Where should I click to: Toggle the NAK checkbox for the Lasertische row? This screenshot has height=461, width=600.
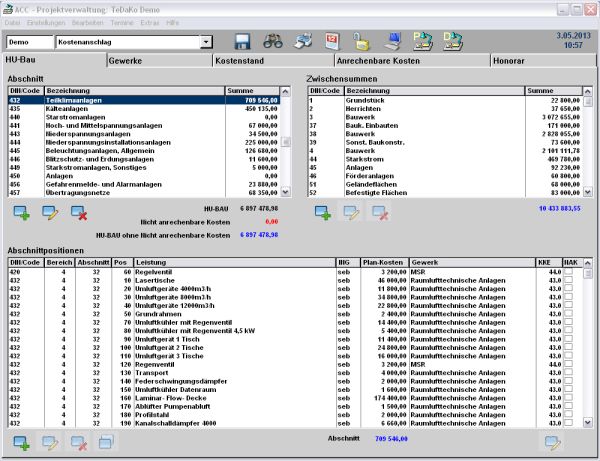point(569,280)
